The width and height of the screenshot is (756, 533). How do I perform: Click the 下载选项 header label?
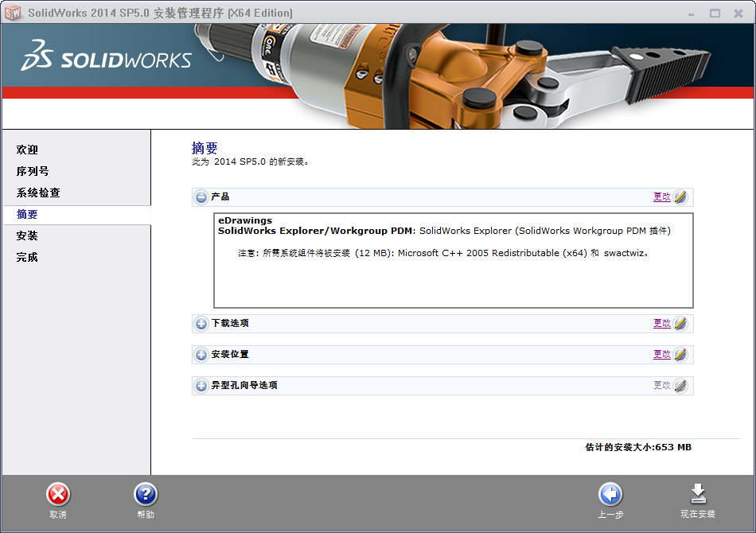pos(230,323)
